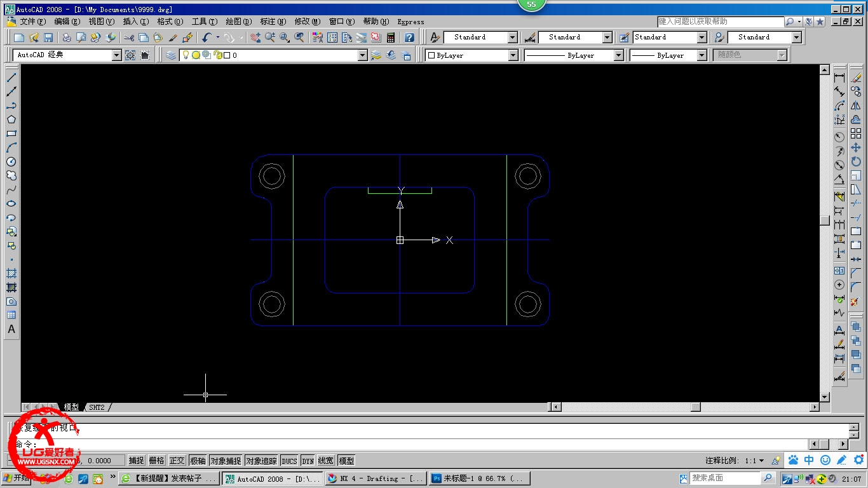
Task: Select the Revision Cloud tool
Action: pyautogui.click(x=11, y=175)
